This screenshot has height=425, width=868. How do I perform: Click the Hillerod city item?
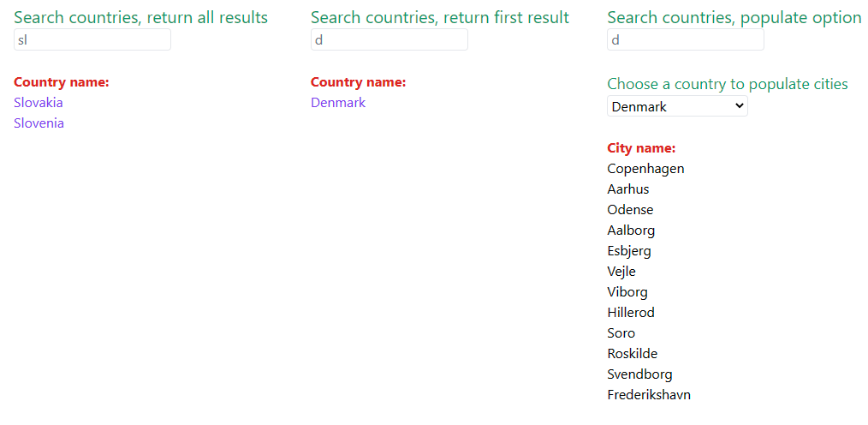coord(631,313)
